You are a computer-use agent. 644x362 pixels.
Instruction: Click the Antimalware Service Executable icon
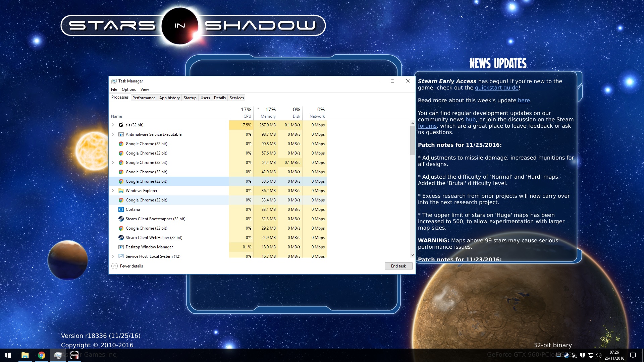pyautogui.click(x=121, y=134)
